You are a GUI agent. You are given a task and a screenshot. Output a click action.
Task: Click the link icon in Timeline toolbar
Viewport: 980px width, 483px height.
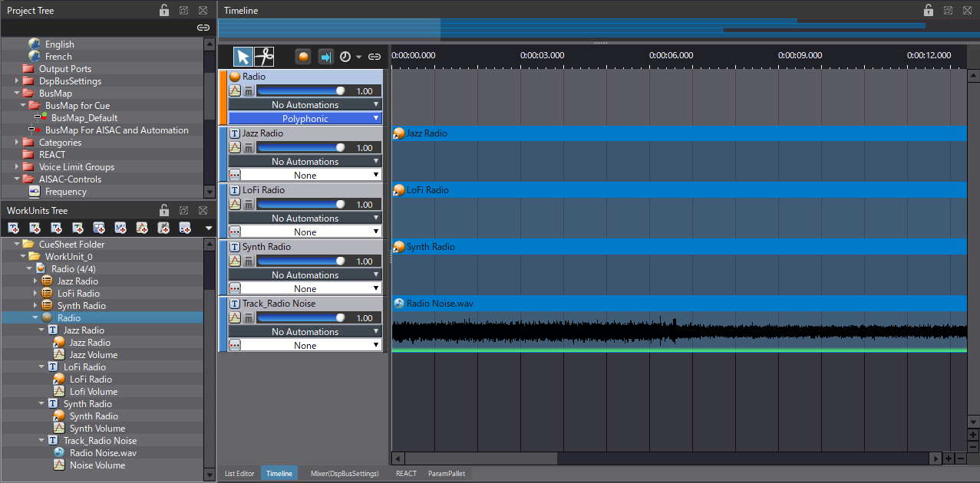tap(375, 57)
